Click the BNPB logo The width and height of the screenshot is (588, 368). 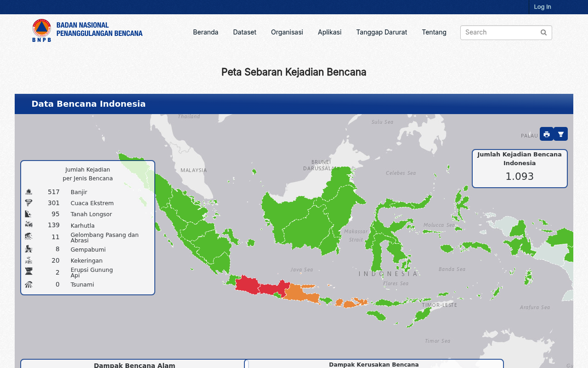[x=87, y=30]
